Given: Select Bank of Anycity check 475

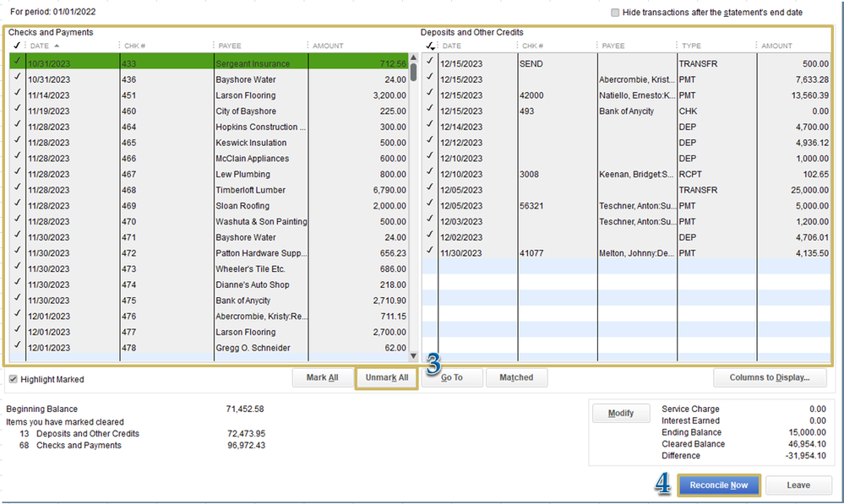Looking at the screenshot, I should point(209,301).
